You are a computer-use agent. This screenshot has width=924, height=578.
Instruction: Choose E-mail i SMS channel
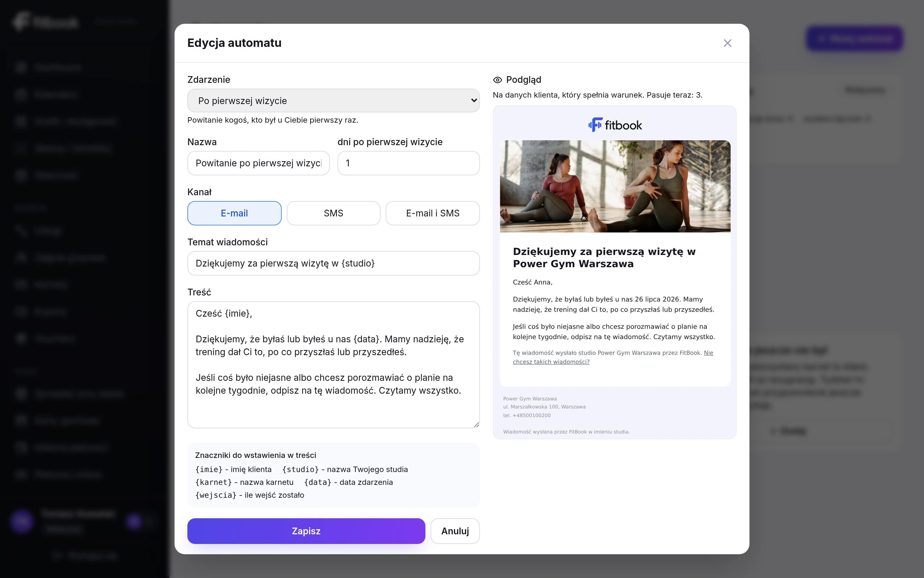tap(432, 213)
